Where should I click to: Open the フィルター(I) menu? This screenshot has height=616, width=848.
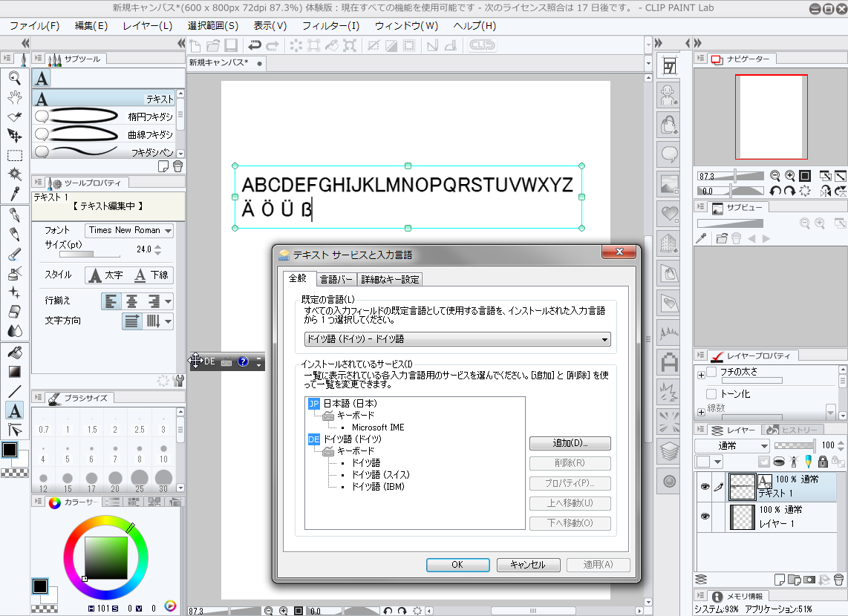pyautogui.click(x=330, y=25)
